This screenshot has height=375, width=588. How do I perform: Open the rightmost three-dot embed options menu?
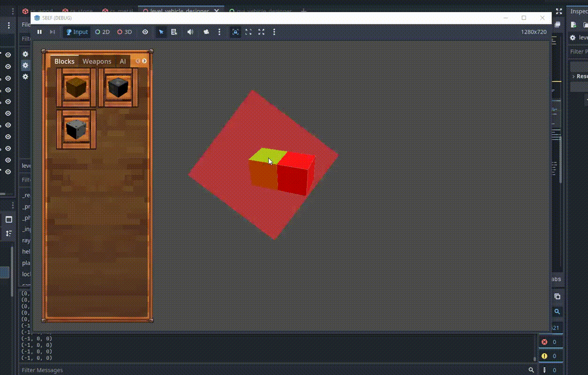pyautogui.click(x=274, y=32)
